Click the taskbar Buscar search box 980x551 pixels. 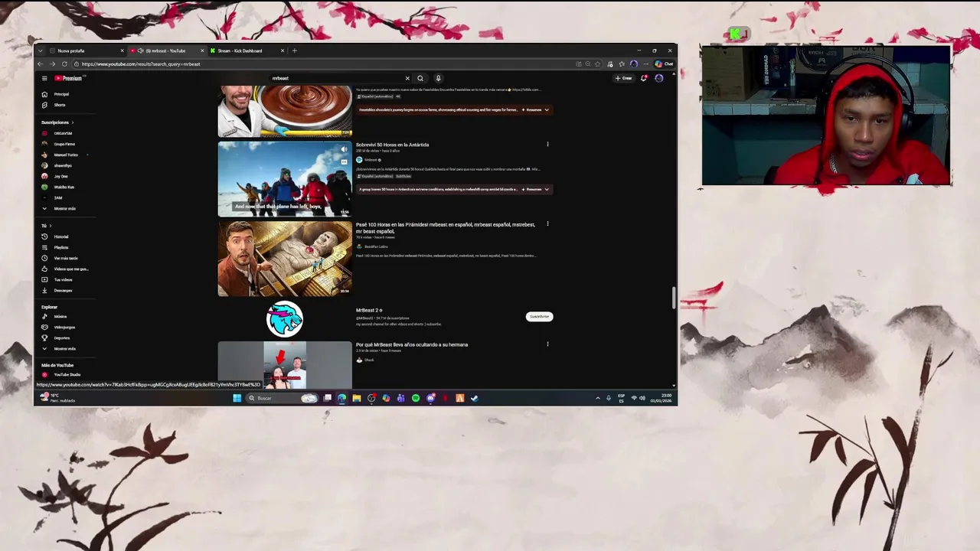tap(282, 398)
